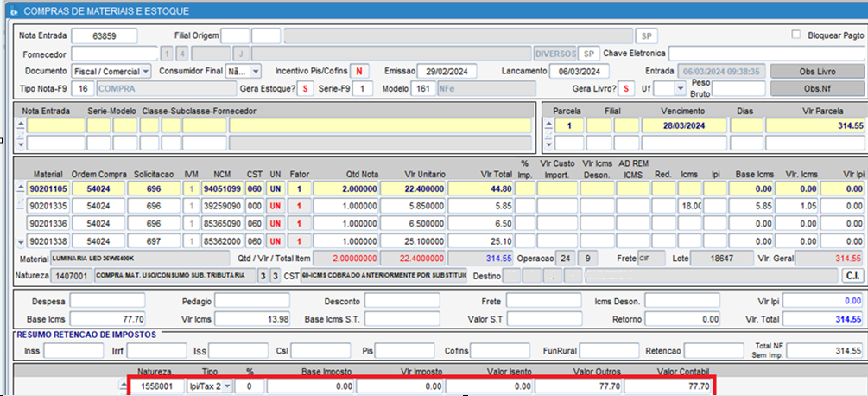Screen dimensions: 868x396
Task: Select material cell 90201336
Action: (48, 224)
